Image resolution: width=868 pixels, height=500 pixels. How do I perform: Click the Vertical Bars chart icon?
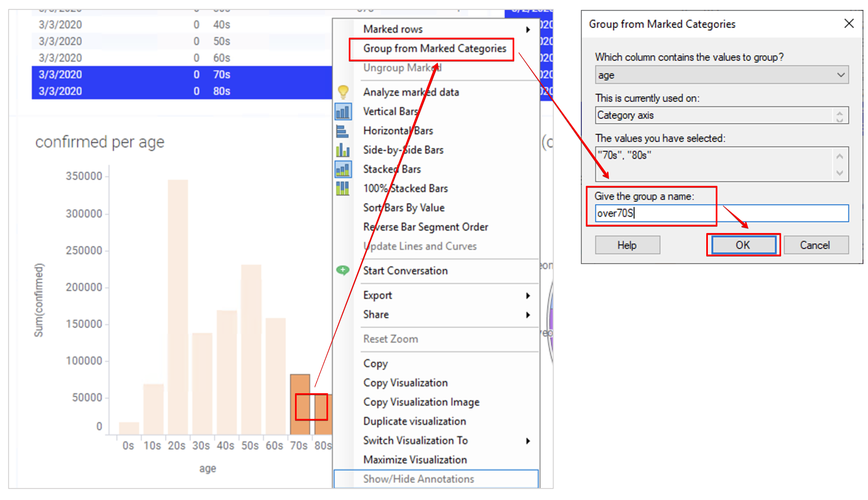tap(343, 111)
